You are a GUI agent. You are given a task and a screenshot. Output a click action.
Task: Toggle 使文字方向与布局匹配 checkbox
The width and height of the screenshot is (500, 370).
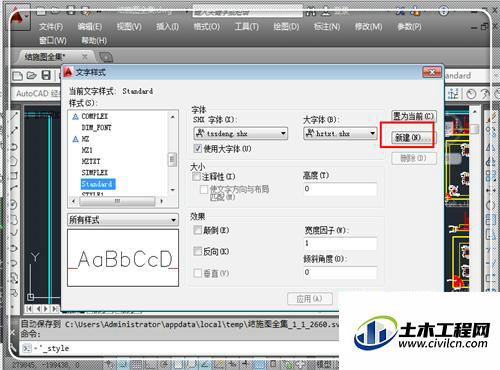coord(204,189)
